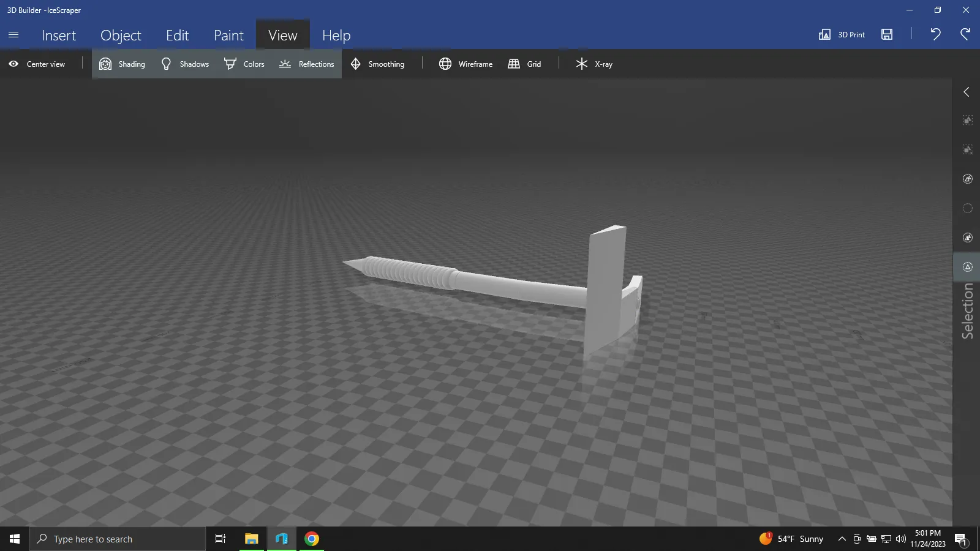
Task: Disable Reflections rendering
Action: [x=307, y=64]
